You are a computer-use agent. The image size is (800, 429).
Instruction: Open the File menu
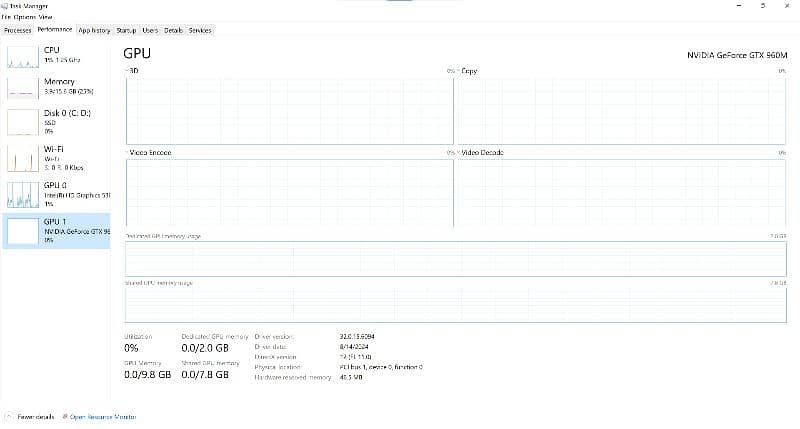[x=6, y=17]
